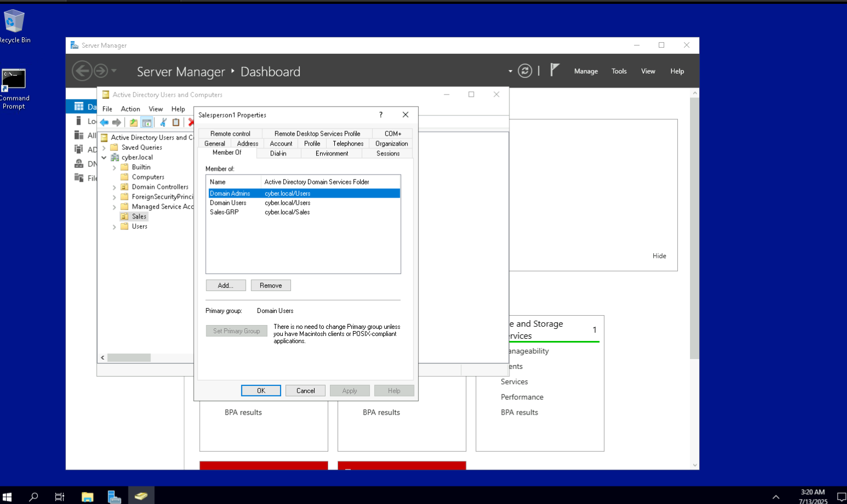The width and height of the screenshot is (847, 504).
Task: Select Domain Admins group row
Action: pos(304,194)
